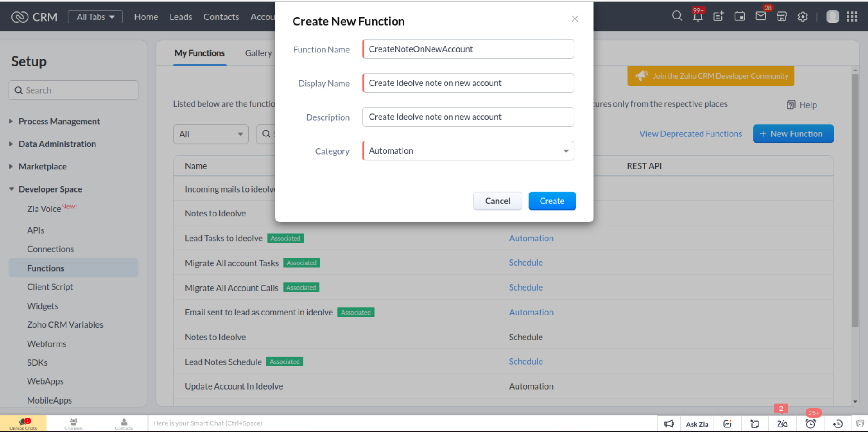Click Create button in dialog
This screenshot has height=432, width=868.
pyautogui.click(x=552, y=201)
